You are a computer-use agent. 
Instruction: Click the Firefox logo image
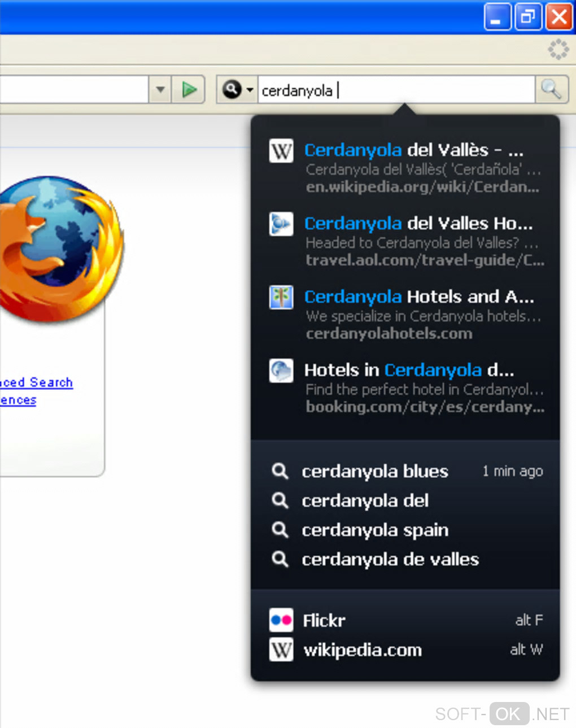(61, 250)
